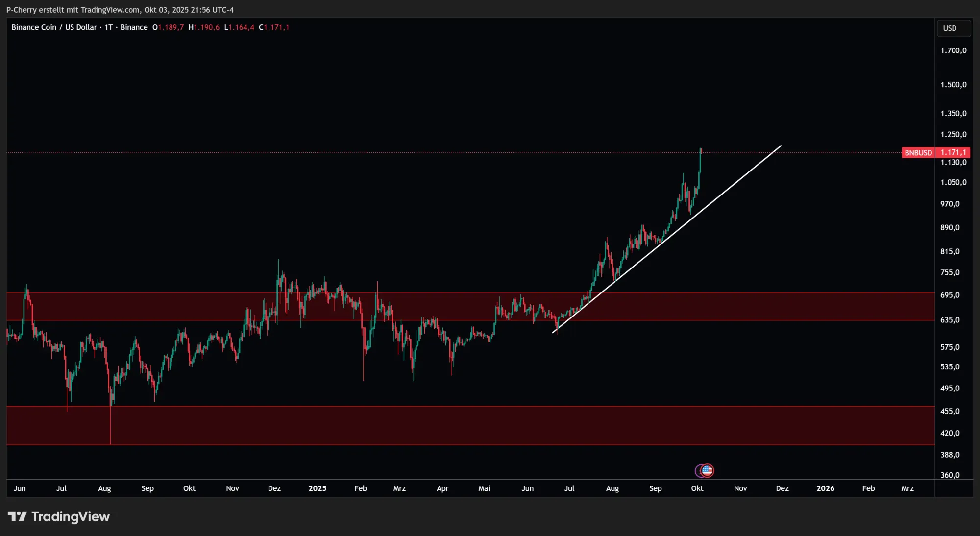Screen dimensions: 980x536
Task: Select the white ascending trendline
Action: (x=735, y=182)
